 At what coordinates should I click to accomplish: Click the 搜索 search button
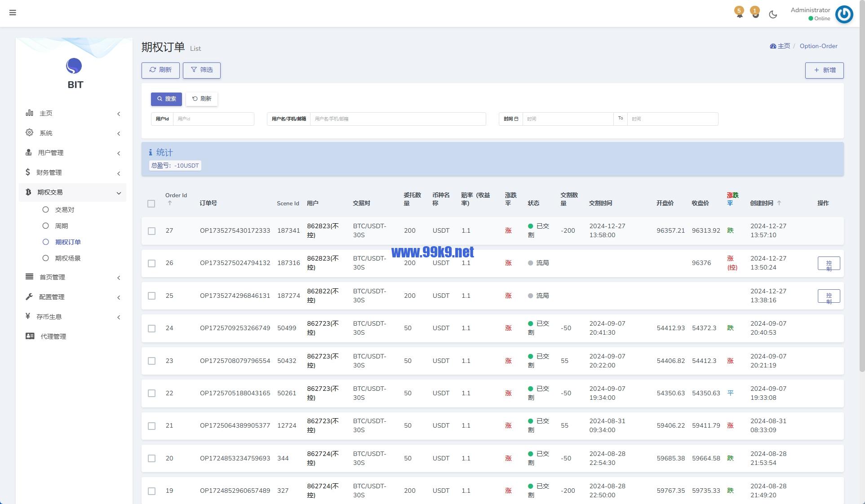click(x=166, y=99)
